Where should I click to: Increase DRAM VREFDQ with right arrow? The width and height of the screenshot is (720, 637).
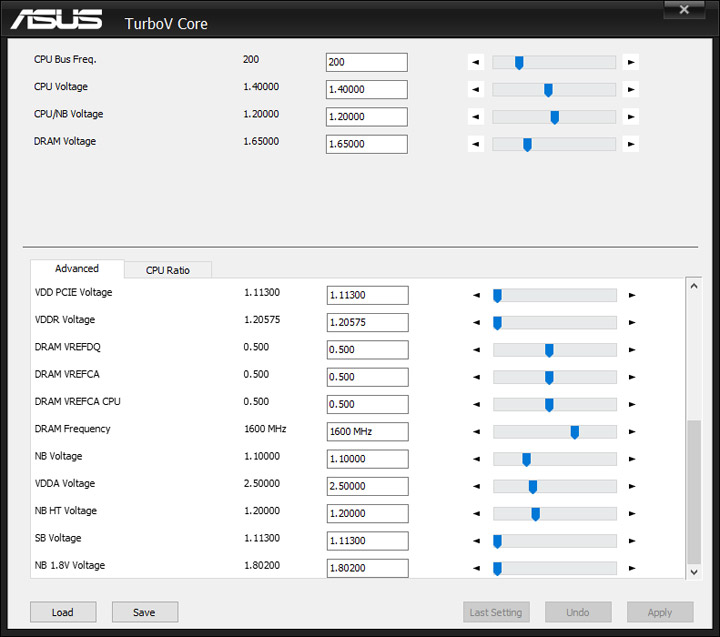[632, 350]
